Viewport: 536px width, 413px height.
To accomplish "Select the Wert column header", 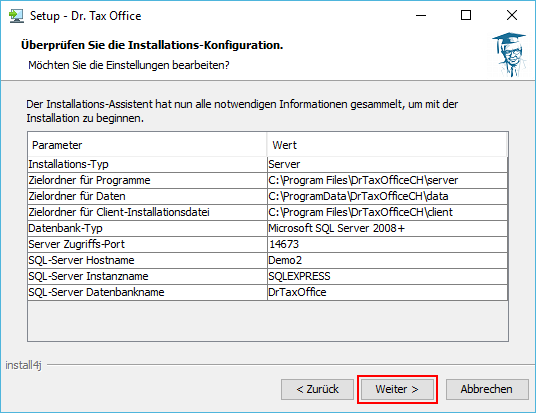I will pos(387,145).
